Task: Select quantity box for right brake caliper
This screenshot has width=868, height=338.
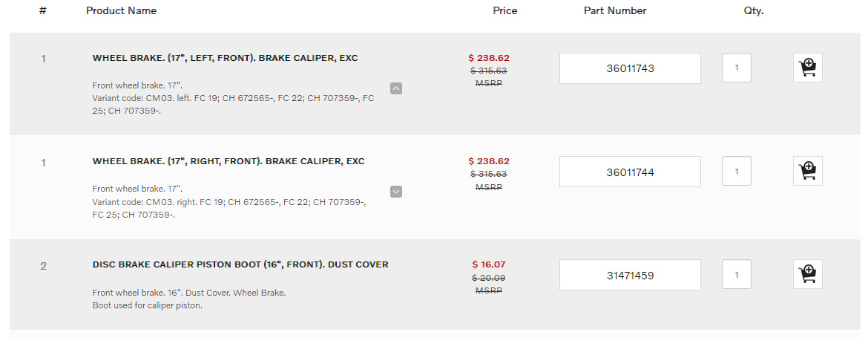Action: pyautogui.click(x=736, y=171)
